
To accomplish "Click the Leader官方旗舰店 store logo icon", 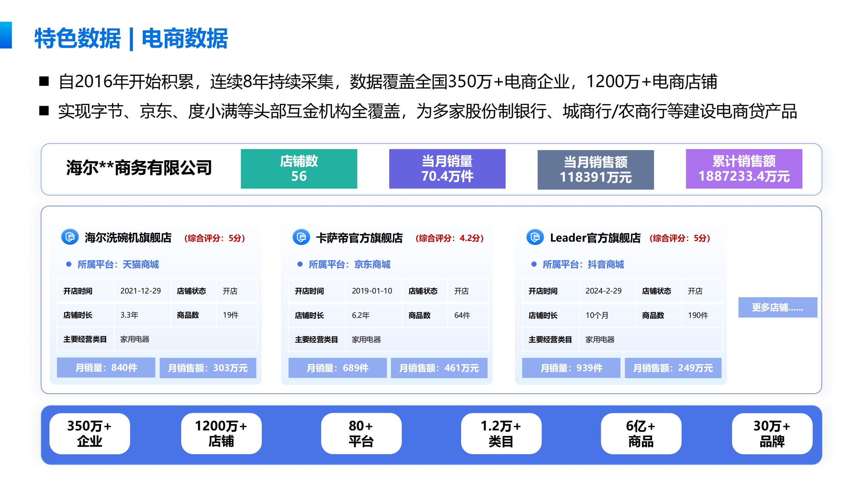I will point(535,237).
